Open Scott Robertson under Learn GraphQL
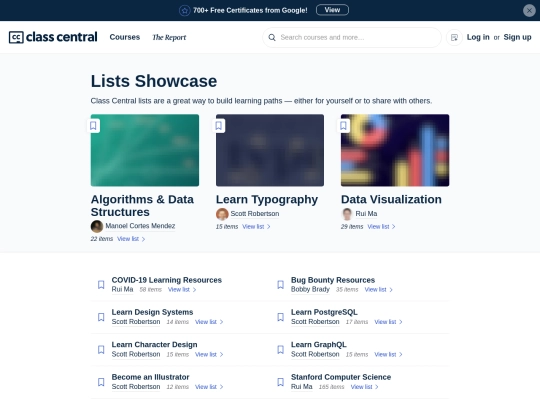The height and width of the screenshot is (405, 540). pyautogui.click(x=315, y=354)
